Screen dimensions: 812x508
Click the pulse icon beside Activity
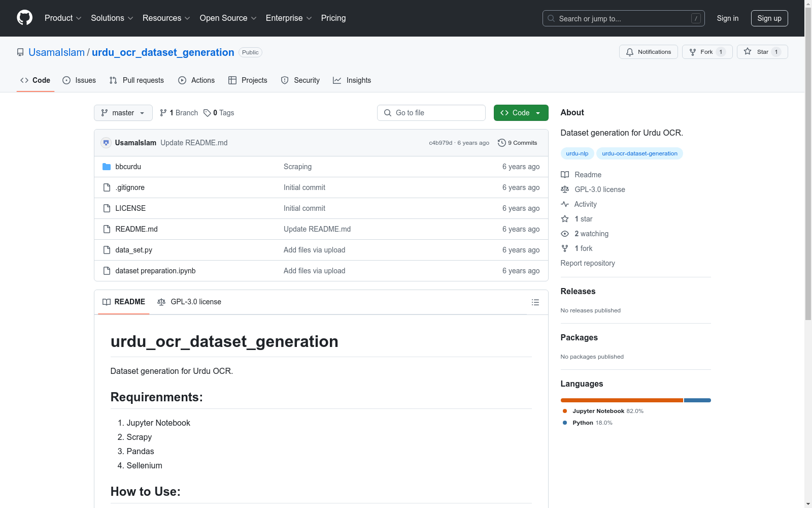[x=565, y=204]
